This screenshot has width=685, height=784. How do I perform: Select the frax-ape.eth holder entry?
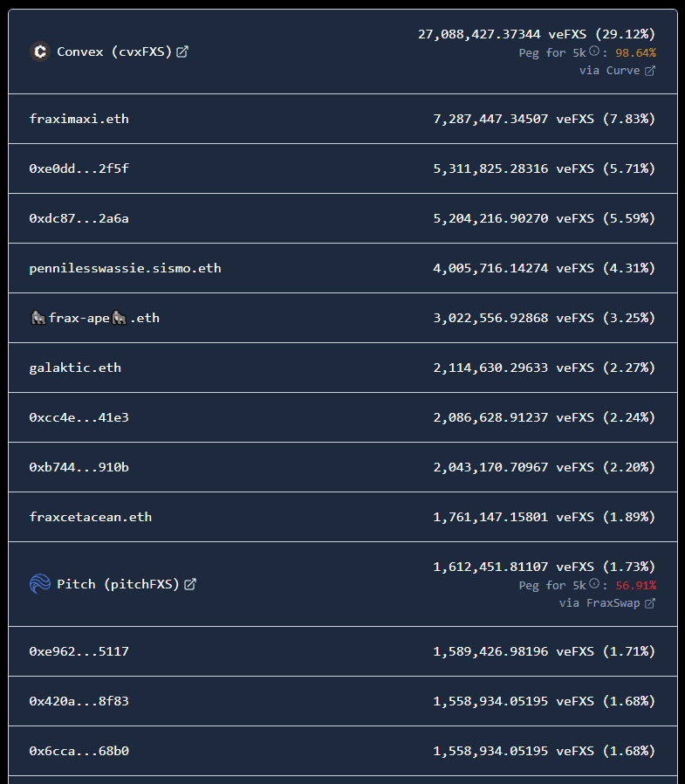[94, 318]
